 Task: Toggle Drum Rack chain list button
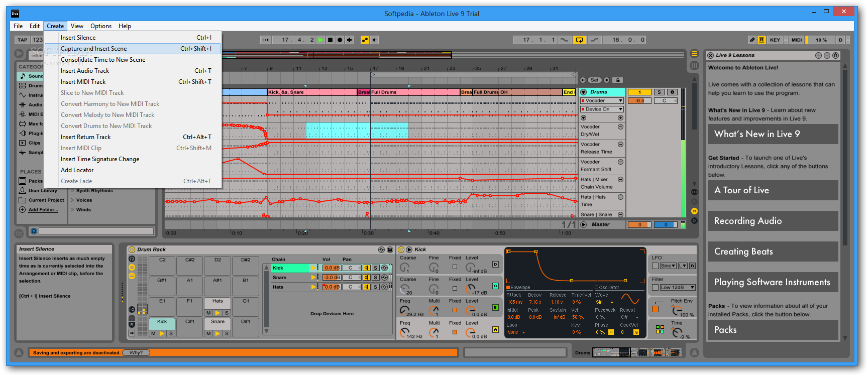(132, 268)
